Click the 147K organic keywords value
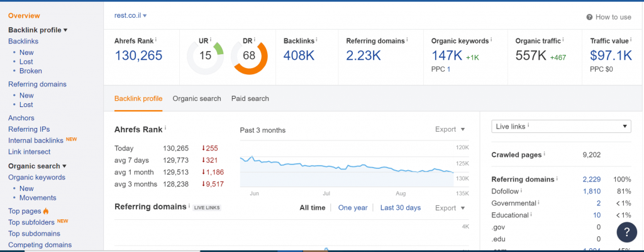The height and width of the screenshot is (252, 644). (447, 55)
